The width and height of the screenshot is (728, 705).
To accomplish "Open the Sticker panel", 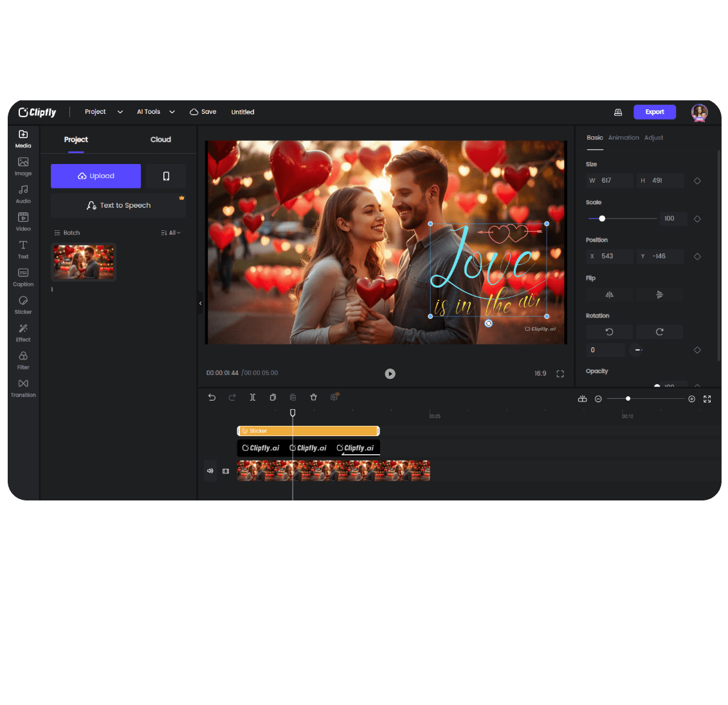I will click(23, 305).
